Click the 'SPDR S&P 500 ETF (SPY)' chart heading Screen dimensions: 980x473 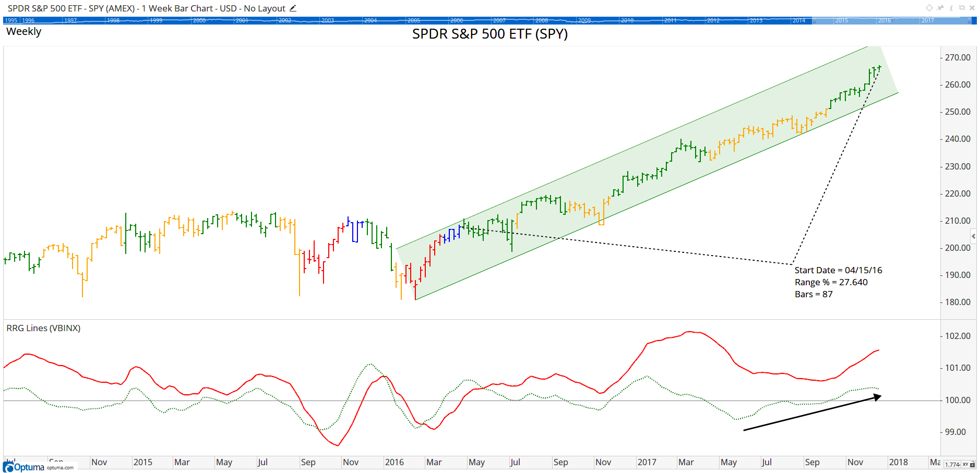point(490,34)
